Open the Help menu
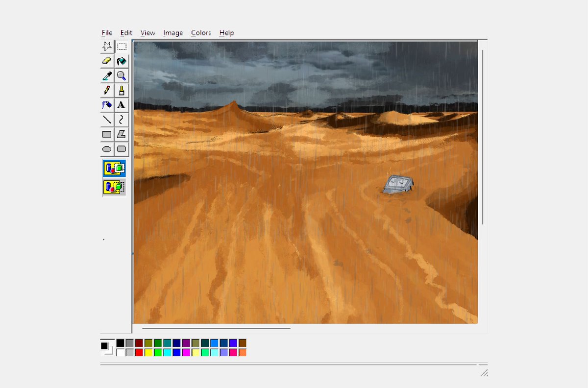 (x=226, y=33)
